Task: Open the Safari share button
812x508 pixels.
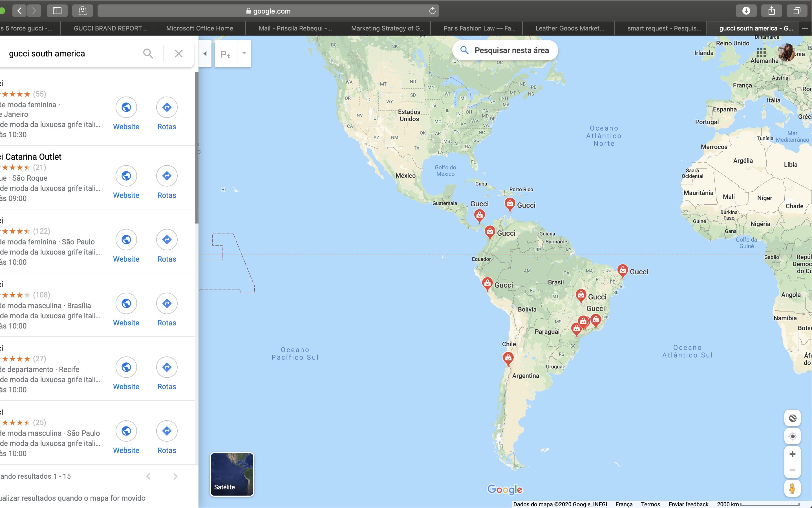Action: [x=772, y=11]
